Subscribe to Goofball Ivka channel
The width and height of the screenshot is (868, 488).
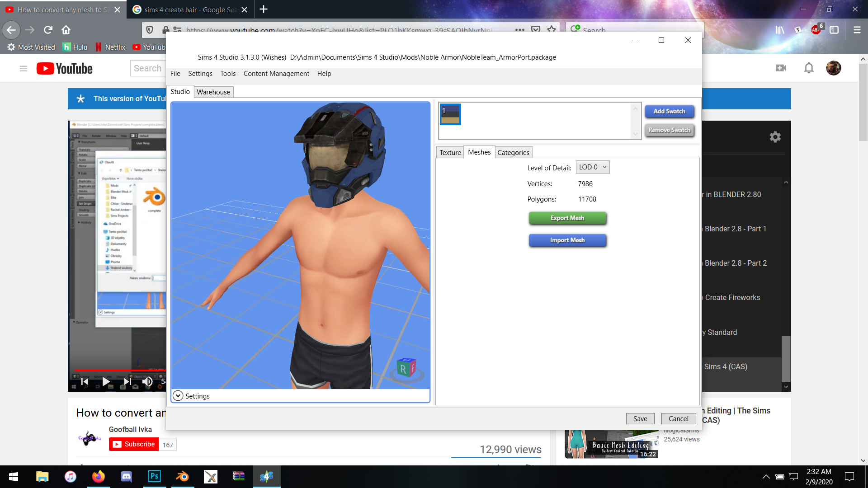[134, 444]
